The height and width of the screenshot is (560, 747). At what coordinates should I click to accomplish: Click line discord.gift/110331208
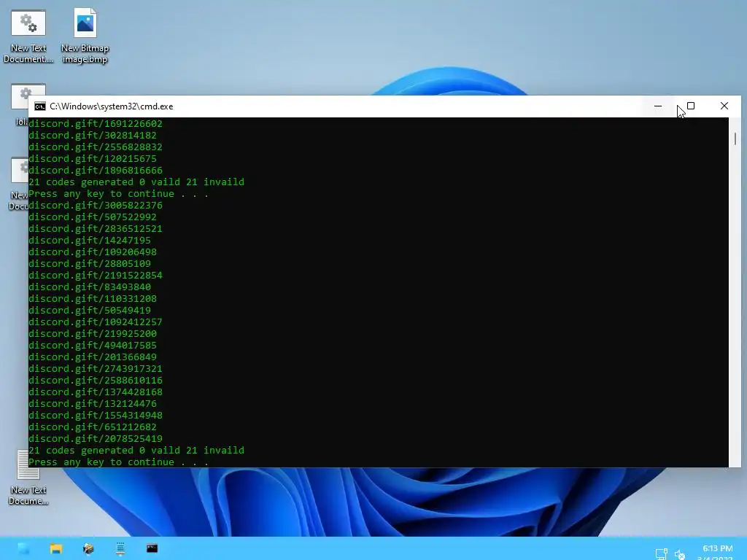point(93,298)
